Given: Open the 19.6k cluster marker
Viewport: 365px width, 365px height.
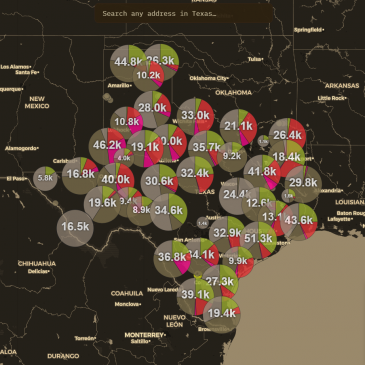Looking at the screenshot, I should pos(102,204).
